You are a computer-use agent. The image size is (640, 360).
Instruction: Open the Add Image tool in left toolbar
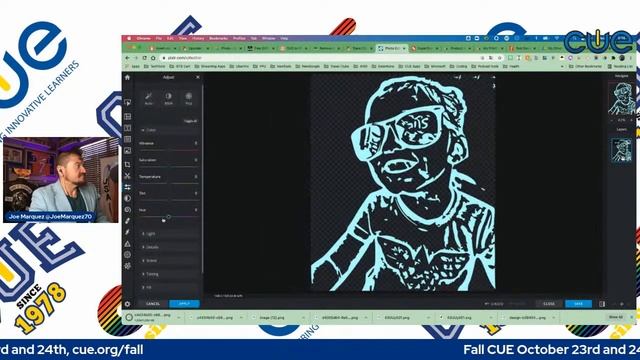[x=127, y=151]
